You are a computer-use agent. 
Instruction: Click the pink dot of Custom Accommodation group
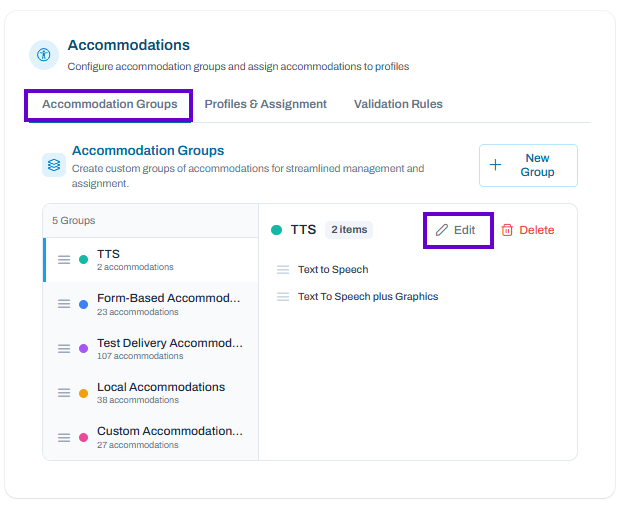(83, 438)
